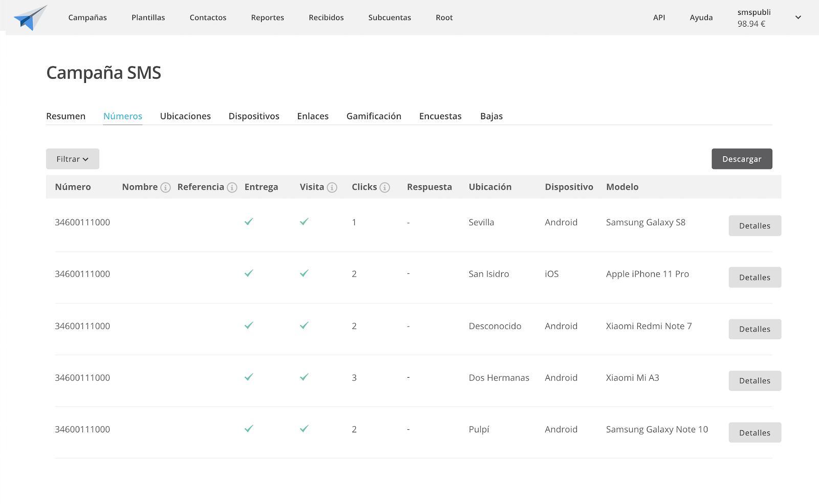
Task: Click info icon beside Referencia header
Action: pyautogui.click(x=232, y=187)
